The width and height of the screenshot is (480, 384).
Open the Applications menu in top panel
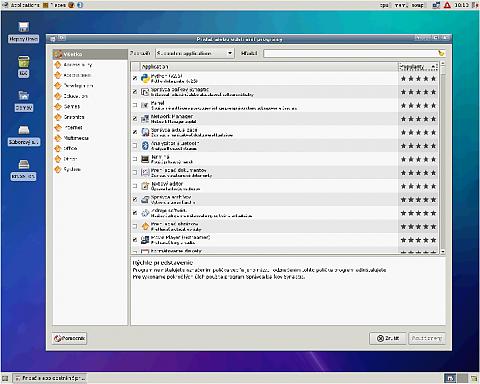(x=21, y=5)
